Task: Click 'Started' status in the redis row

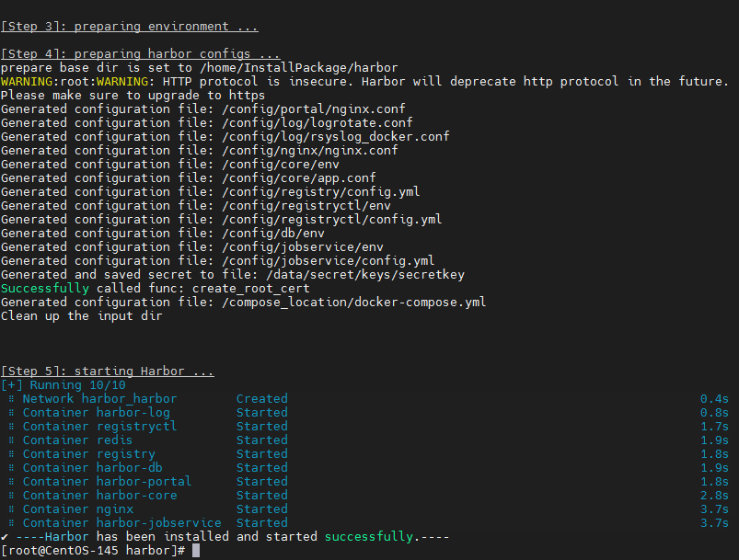Action: pyautogui.click(x=262, y=440)
